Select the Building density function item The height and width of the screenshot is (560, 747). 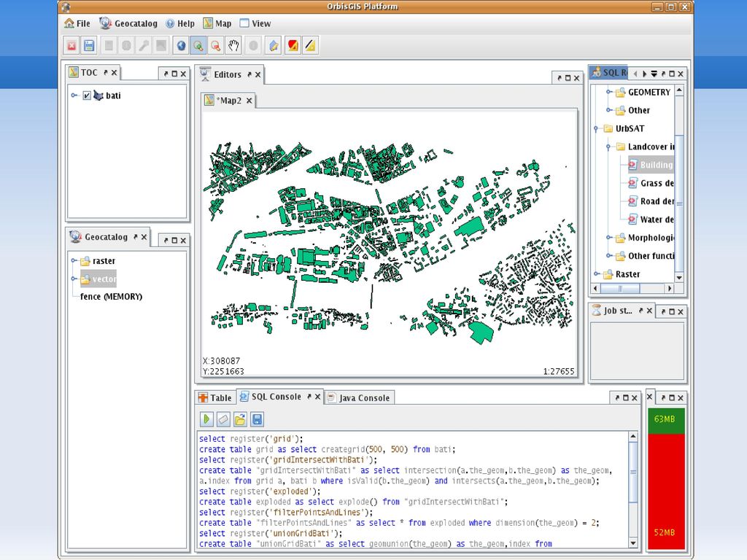click(x=651, y=165)
